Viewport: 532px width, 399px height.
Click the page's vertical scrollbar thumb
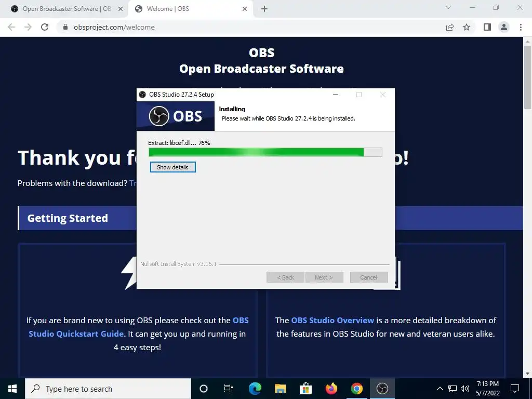pos(527,77)
